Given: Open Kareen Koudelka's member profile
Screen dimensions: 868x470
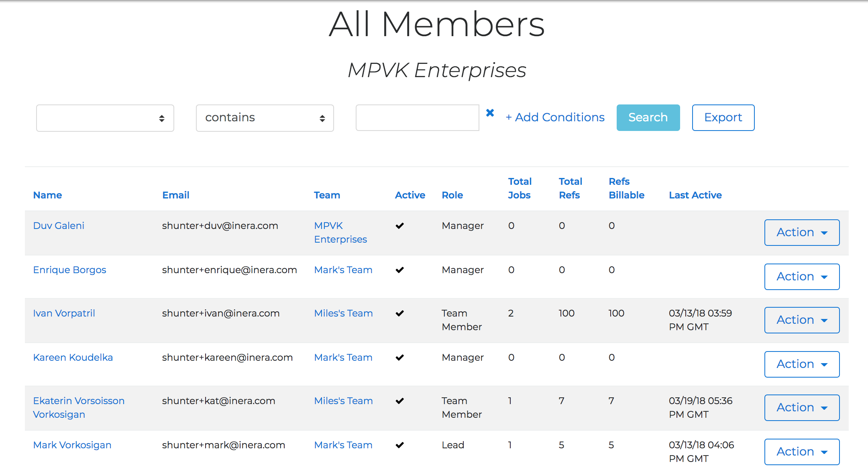Looking at the screenshot, I should (73, 358).
